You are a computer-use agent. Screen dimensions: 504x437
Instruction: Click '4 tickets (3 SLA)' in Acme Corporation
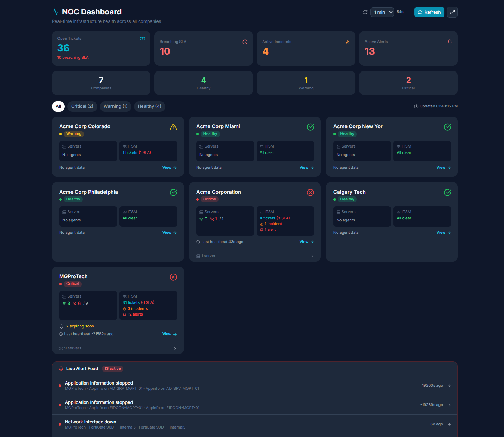275,218
